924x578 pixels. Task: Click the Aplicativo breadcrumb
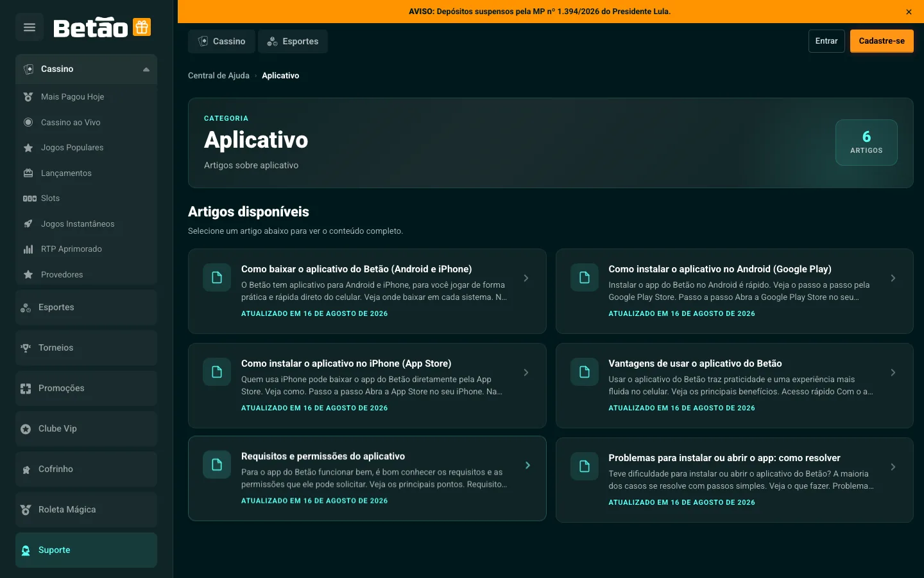coord(280,76)
